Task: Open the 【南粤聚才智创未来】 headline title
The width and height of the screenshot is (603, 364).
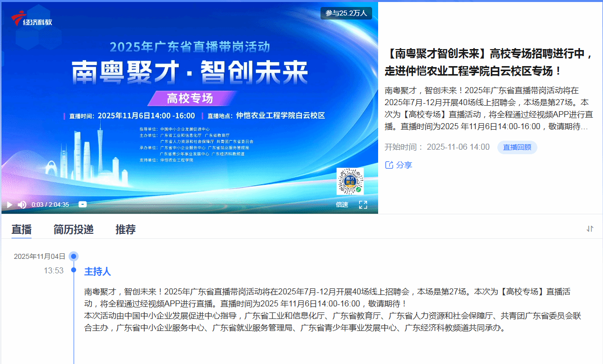Action: (489, 62)
